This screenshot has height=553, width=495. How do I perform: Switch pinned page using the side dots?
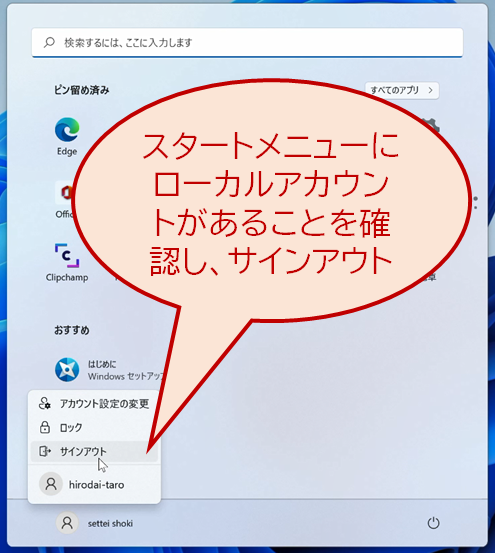(x=476, y=203)
